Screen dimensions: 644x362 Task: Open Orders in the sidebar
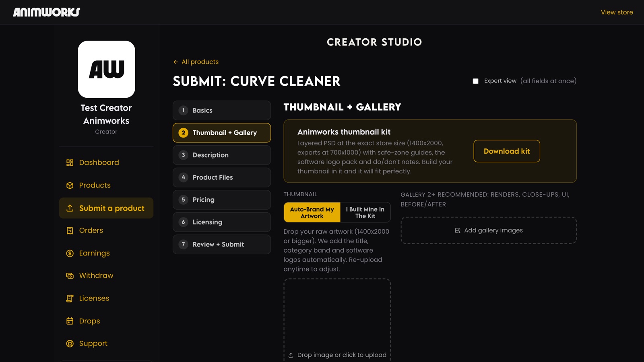click(106, 230)
